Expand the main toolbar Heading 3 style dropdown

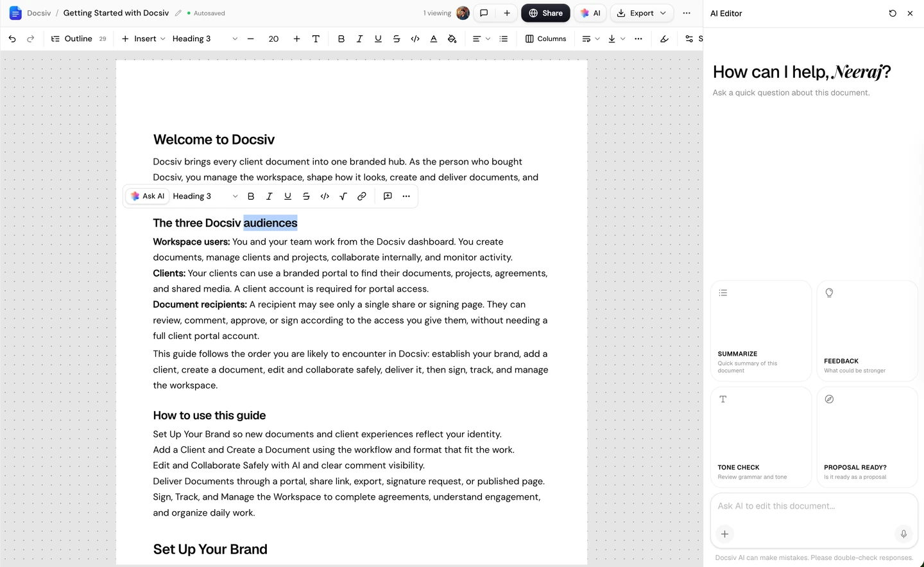click(x=205, y=39)
